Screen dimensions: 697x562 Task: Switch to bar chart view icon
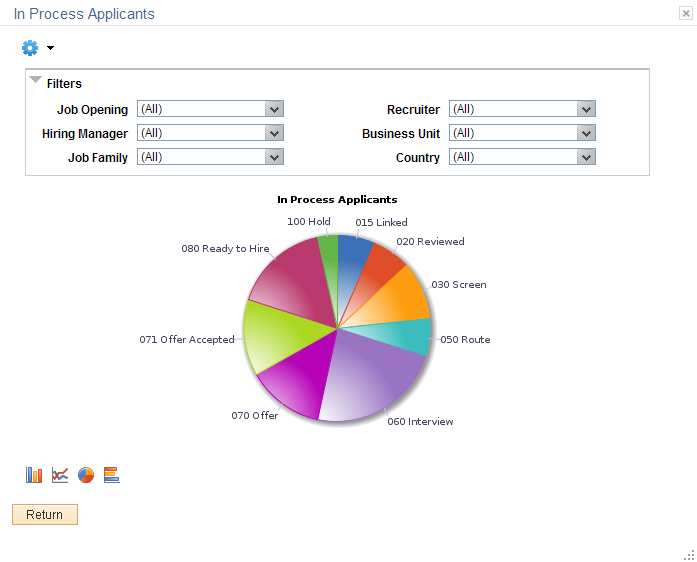point(34,475)
